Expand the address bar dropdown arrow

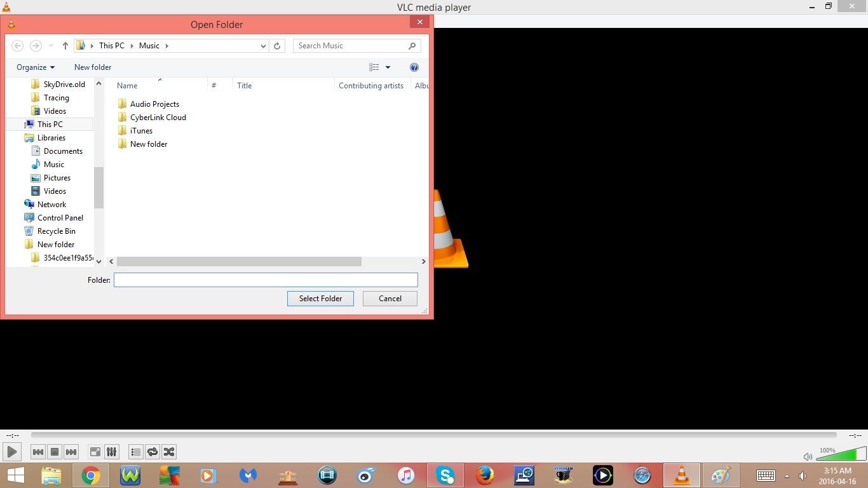click(x=263, y=45)
